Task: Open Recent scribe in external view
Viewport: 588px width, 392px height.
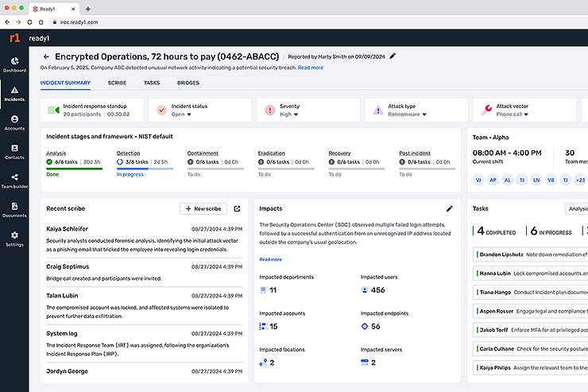Action: click(x=237, y=208)
